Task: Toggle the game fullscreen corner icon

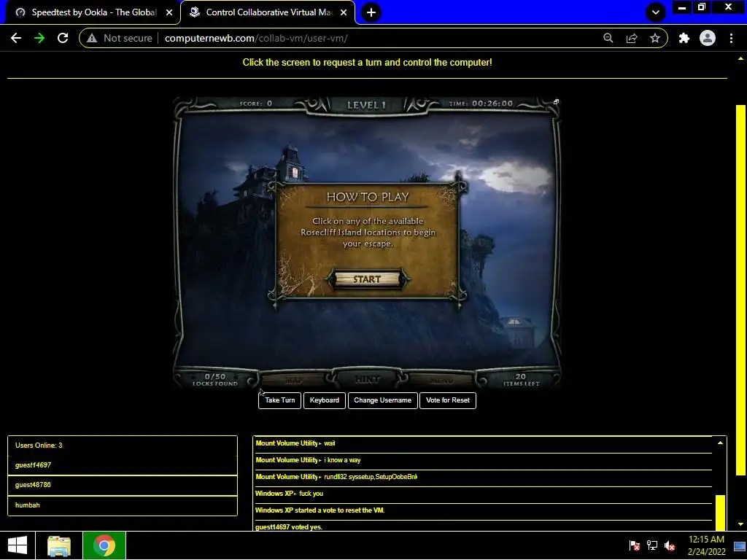Action: pyautogui.click(x=556, y=102)
